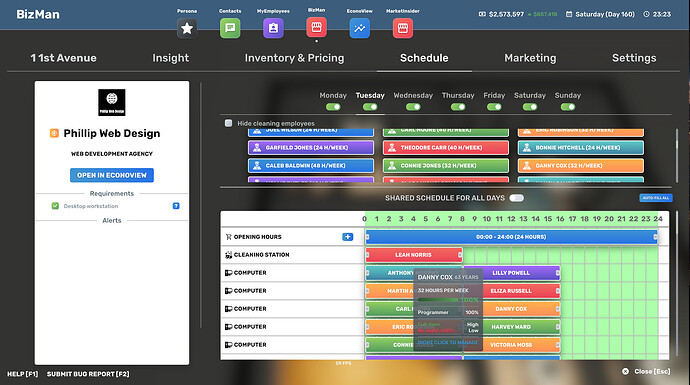The width and height of the screenshot is (690, 385).
Task: Open the Inventory & Pricing tab
Action: (294, 58)
